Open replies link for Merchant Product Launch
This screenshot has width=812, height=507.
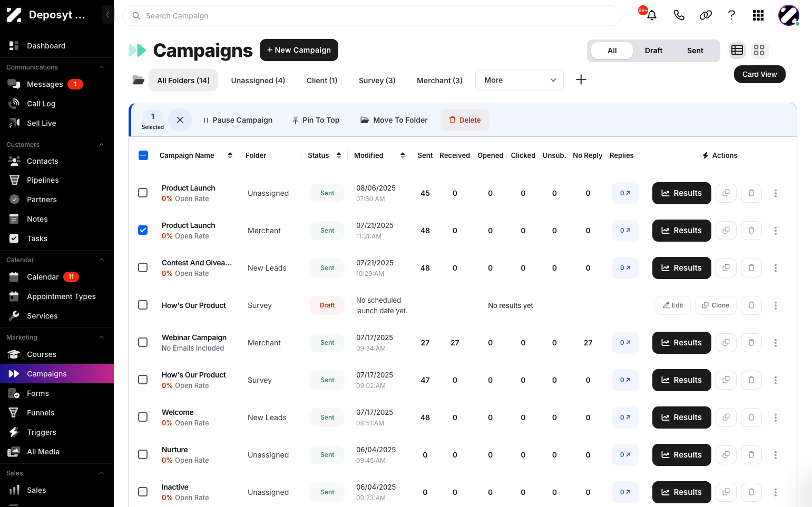pyautogui.click(x=625, y=231)
